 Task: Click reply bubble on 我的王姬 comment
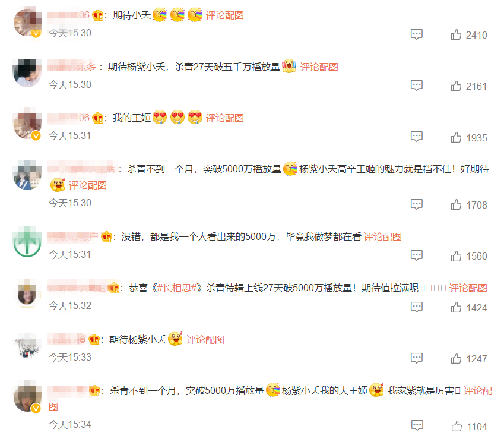(x=417, y=137)
